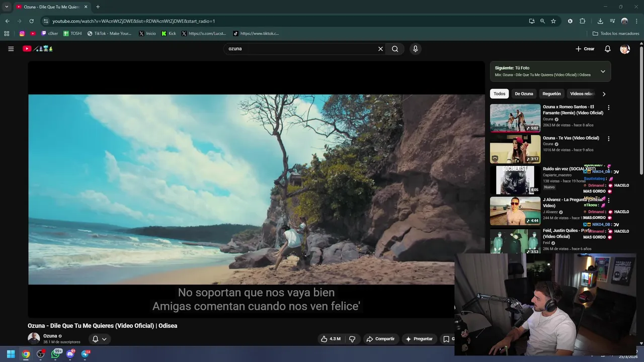Open the YouTube notifications bell
This screenshot has width=644, height=362.
point(607,49)
